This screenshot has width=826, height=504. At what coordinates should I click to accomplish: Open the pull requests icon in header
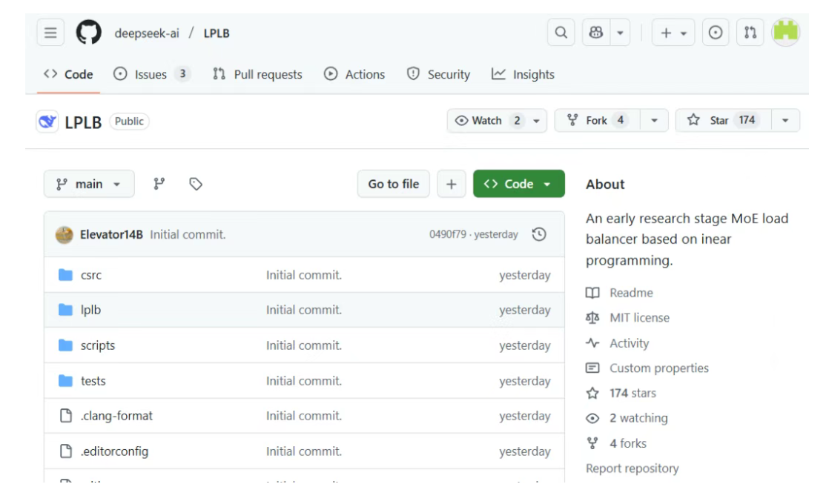(750, 33)
